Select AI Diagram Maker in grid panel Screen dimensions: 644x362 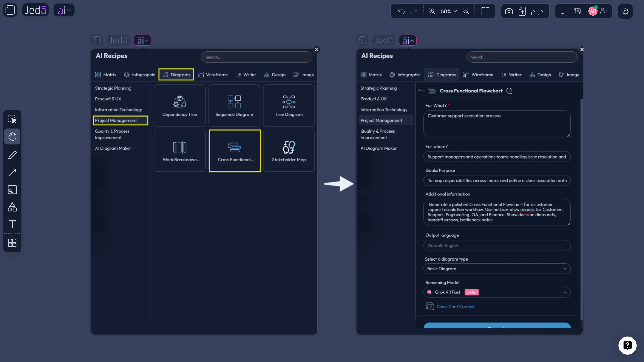(113, 148)
